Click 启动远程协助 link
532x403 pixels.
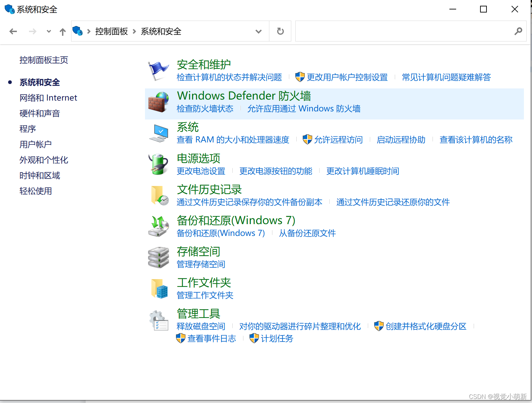click(x=401, y=140)
